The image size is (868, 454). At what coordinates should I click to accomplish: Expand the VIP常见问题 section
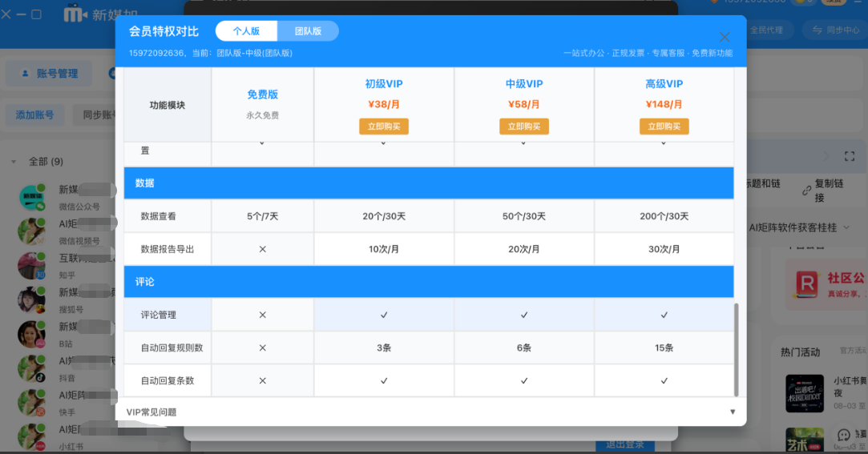733,412
